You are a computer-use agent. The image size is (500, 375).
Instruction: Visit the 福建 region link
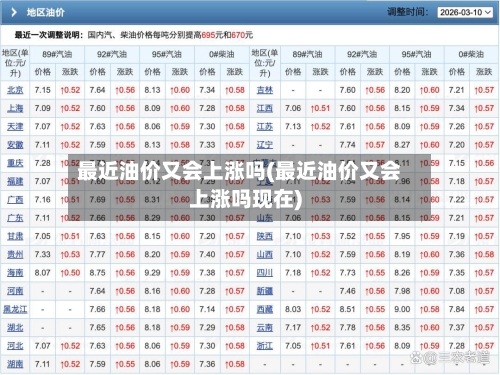[15, 181]
